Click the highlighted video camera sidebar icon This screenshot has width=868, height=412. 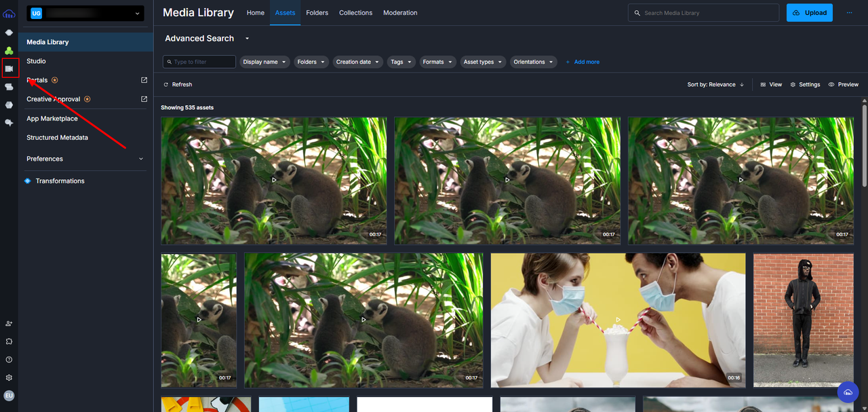(9, 69)
